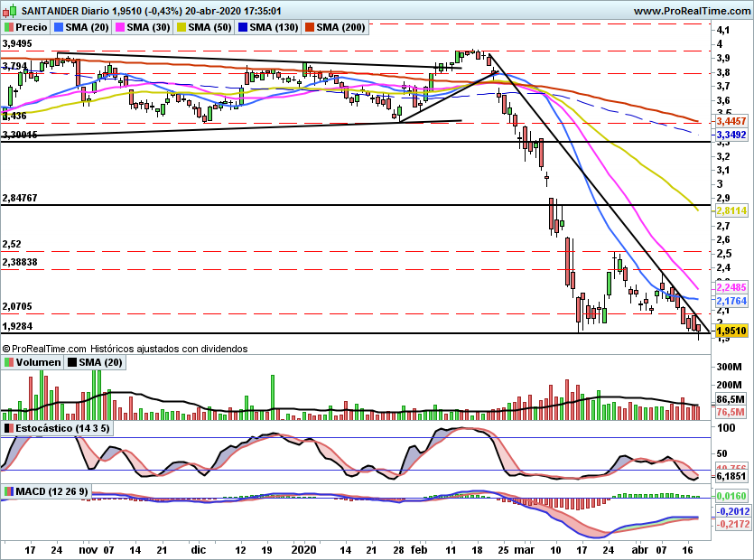The width and height of the screenshot is (754, 560).
Task: Click the stochastic 50 axis label
Action: point(721,453)
